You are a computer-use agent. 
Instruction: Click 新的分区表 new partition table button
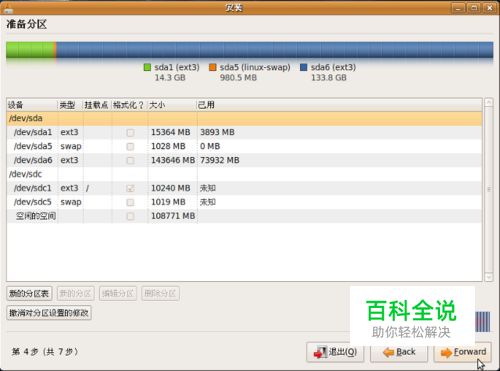[x=29, y=293]
